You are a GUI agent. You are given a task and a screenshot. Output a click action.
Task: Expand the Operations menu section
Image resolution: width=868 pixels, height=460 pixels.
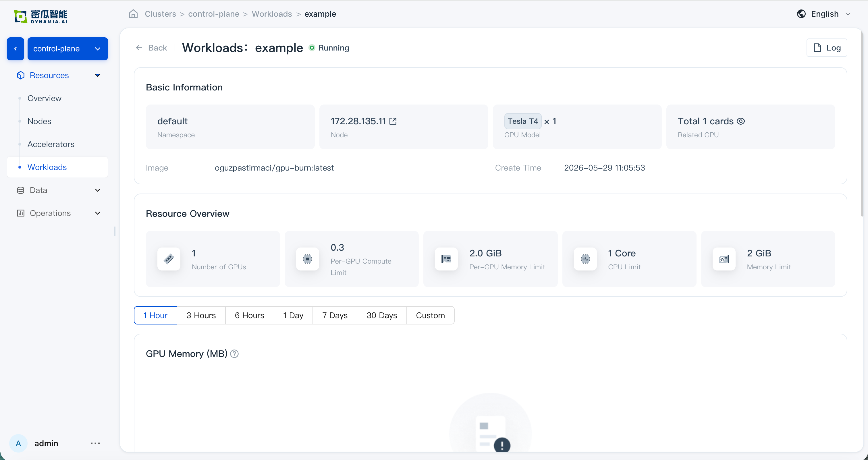pos(98,213)
